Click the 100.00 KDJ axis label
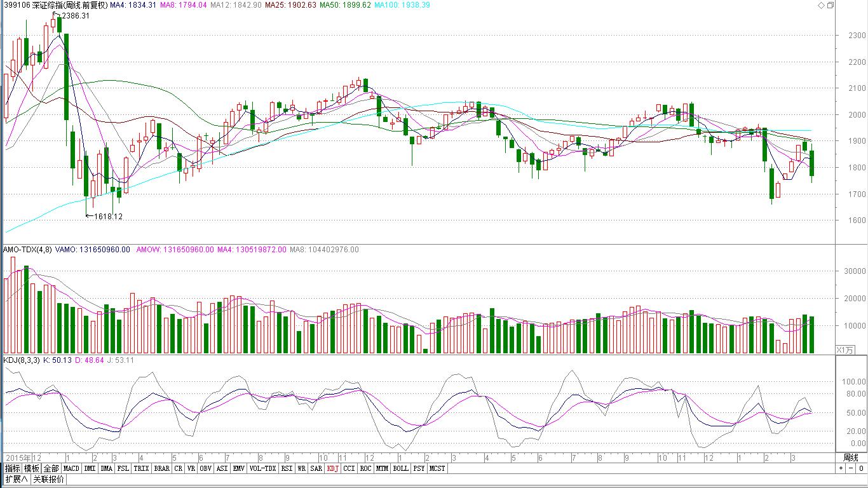 (x=855, y=382)
